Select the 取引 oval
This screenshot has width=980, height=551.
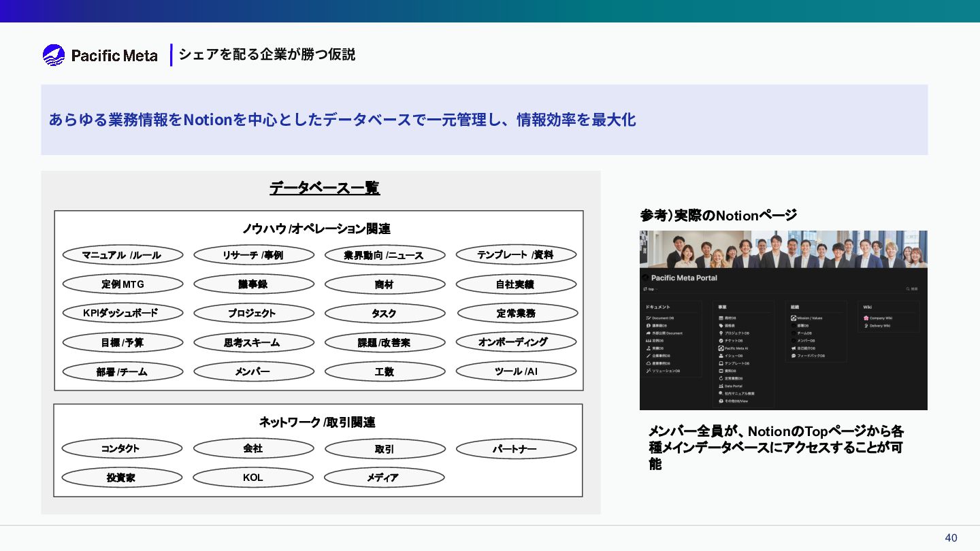[385, 449]
